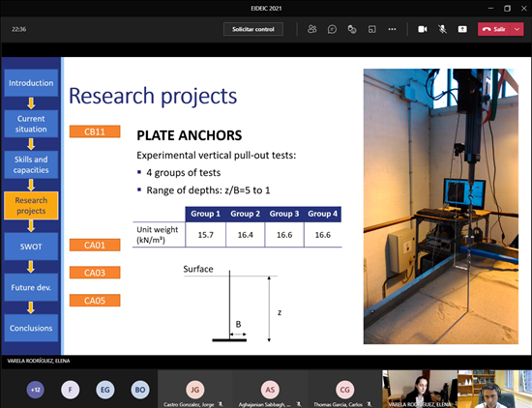Click the EG participant avatar
Screen dimensions: 532x408
(105, 390)
